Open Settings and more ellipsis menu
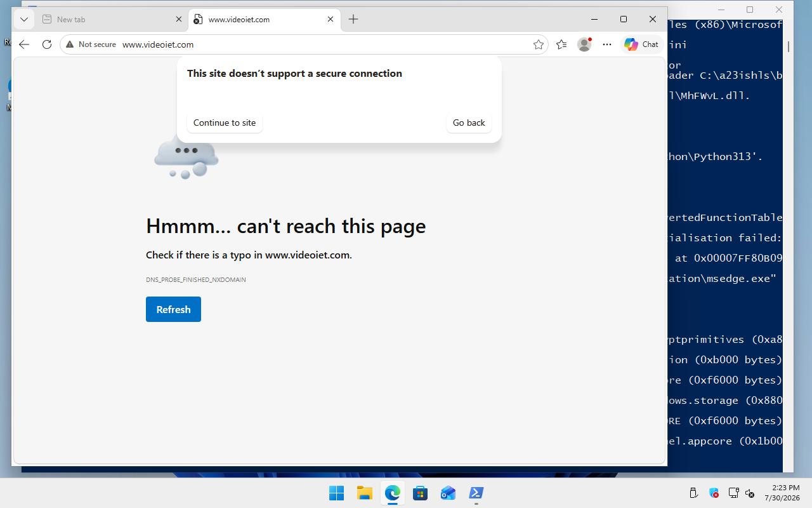The width and height of the screenshot is (812, 508). click(607, 44)
